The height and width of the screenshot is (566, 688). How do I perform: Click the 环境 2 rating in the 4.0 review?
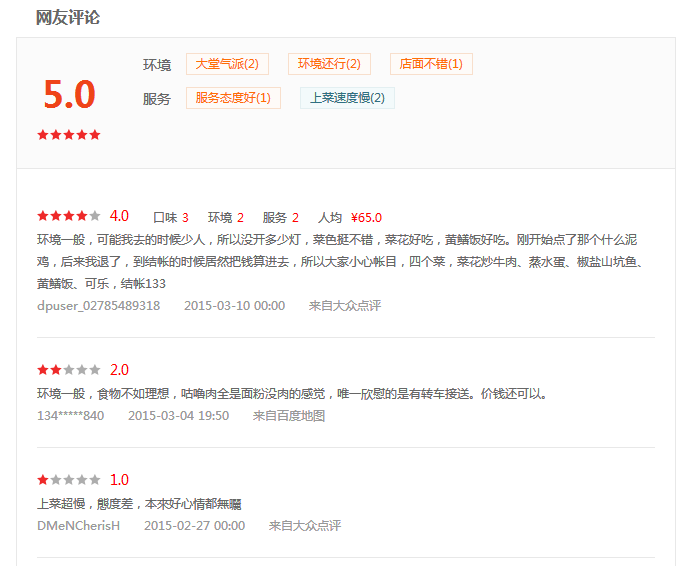coord(226,218)
